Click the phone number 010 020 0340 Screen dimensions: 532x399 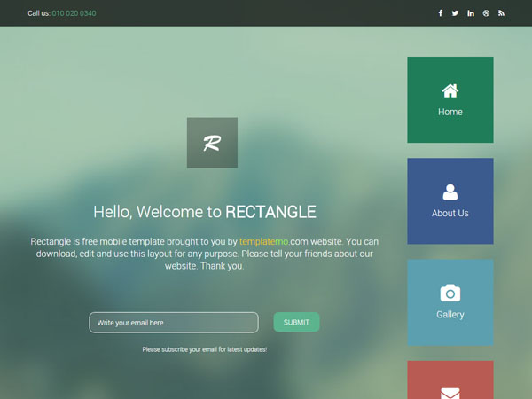coord(74,13)
